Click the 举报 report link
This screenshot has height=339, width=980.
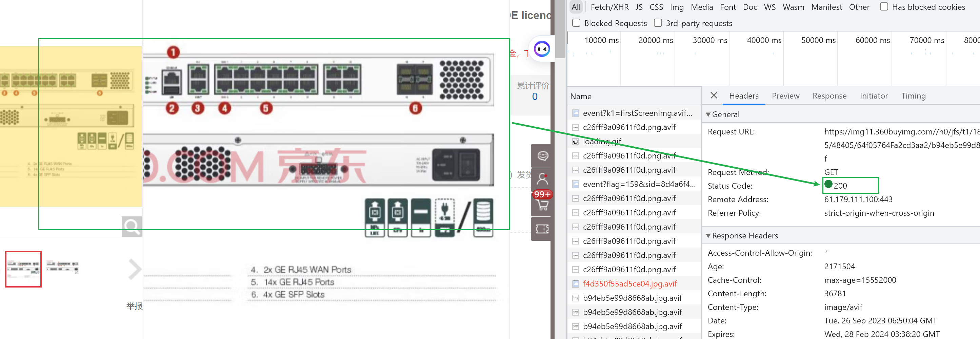[x=134, y=306]
